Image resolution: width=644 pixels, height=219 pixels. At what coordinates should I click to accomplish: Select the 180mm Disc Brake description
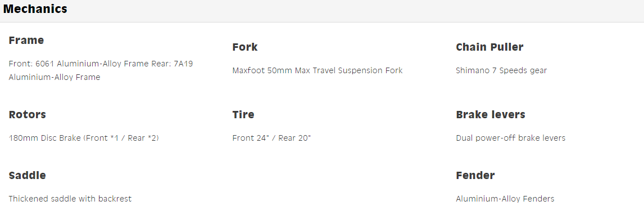pos(84,138)
